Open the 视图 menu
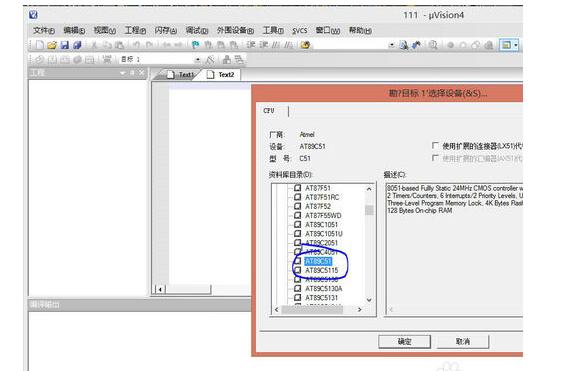 point(104,30)
